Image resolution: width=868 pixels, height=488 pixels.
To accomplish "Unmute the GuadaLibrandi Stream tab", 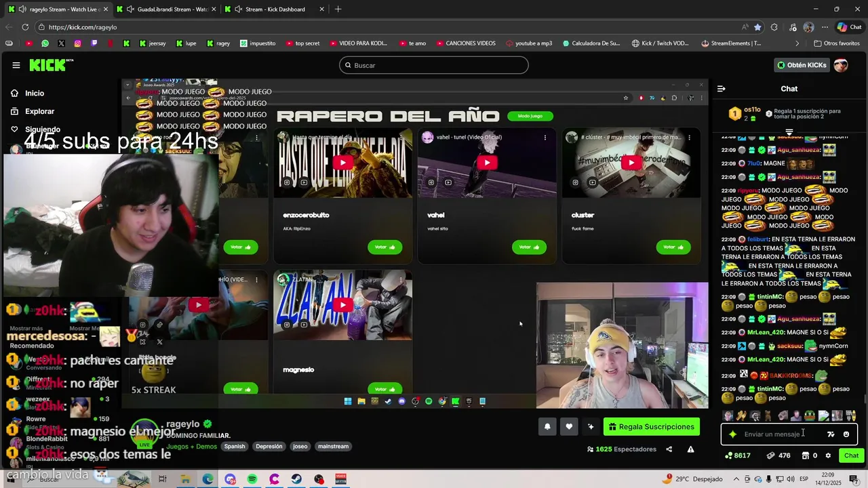I will click(130, 9).
